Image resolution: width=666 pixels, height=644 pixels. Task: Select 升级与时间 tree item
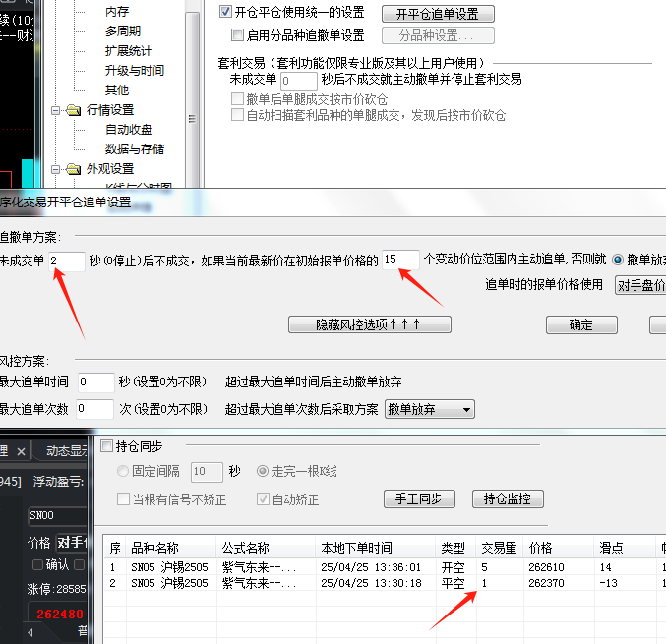[134, 71]
